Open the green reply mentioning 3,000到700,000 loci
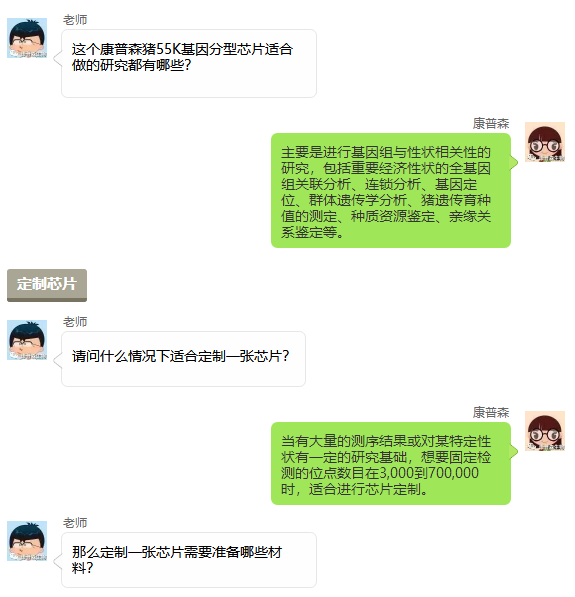This screenshot has width=575, height=597. click(x=391, y=463)
